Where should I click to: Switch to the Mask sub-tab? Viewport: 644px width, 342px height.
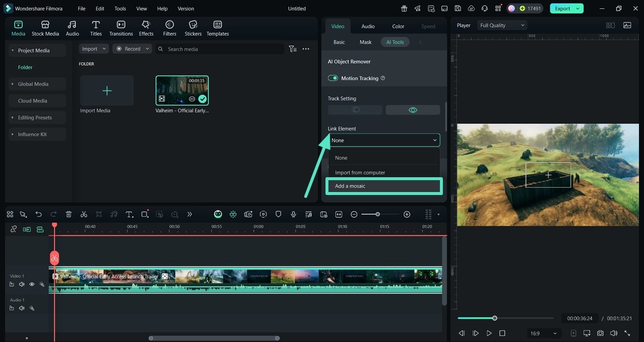[366, 42]
